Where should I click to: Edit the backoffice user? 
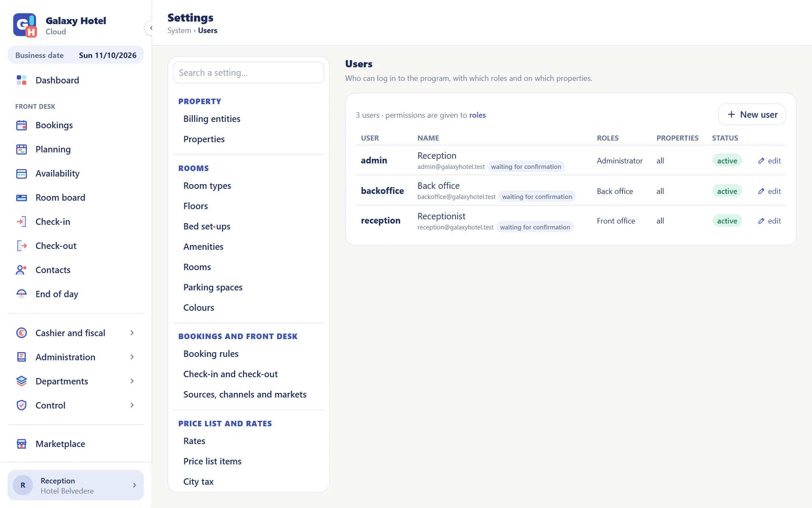coord(769,191)
